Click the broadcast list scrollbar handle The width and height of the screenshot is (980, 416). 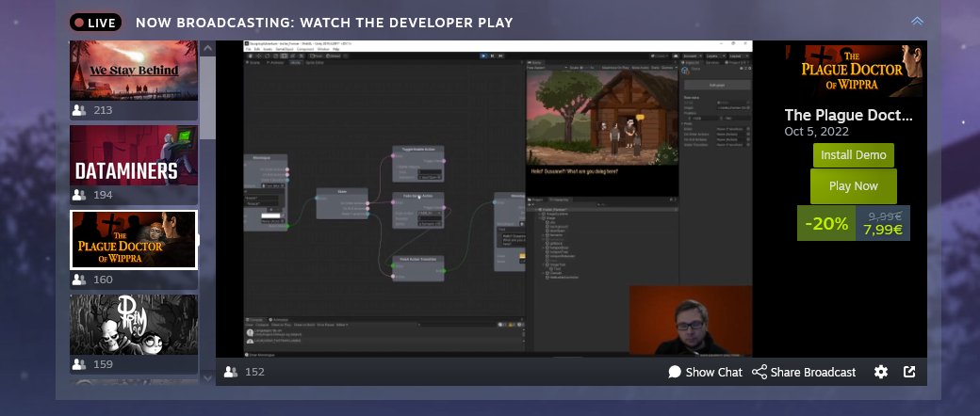(x=208, y=98)
